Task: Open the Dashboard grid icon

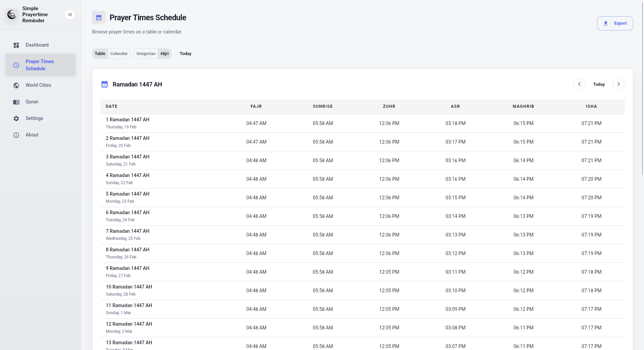Action: 16,45
